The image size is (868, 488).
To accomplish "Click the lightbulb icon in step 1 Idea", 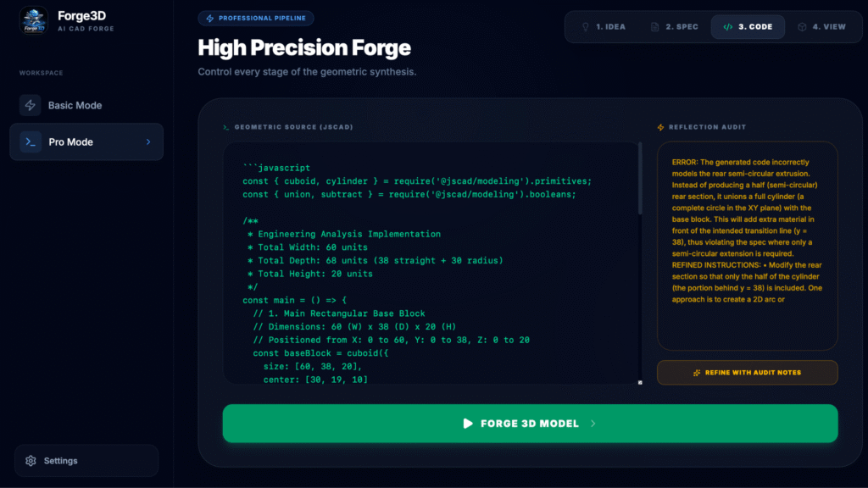I will (x=585, y=27).
